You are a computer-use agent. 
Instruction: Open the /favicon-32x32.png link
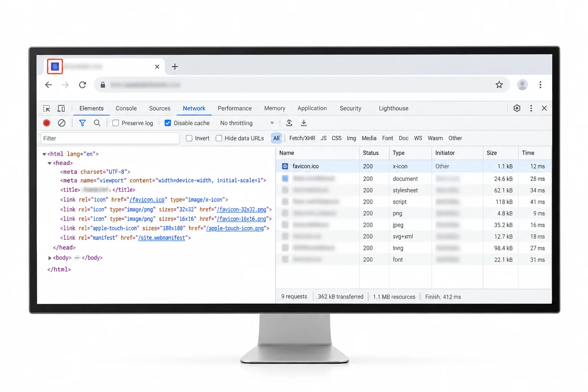(242, 209)
